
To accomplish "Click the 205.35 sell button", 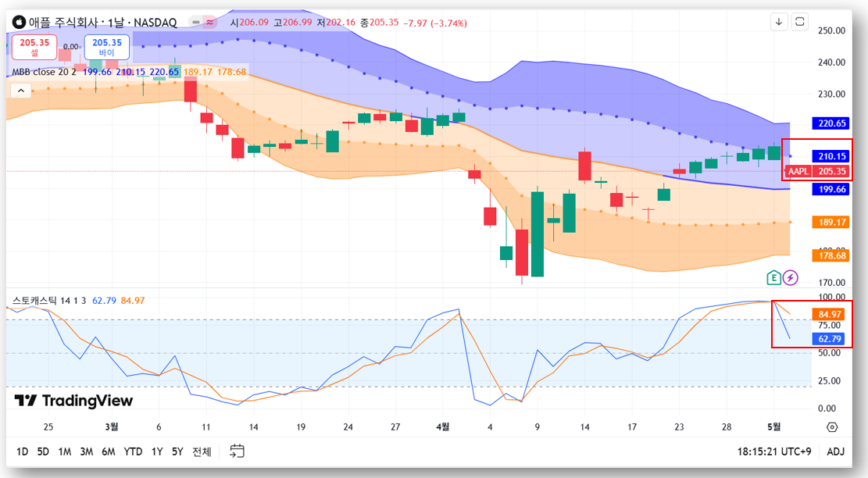I will tap(34, 47).
